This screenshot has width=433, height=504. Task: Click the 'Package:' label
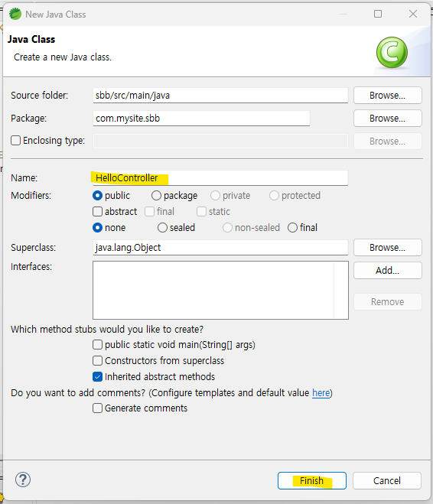(28, 119)
